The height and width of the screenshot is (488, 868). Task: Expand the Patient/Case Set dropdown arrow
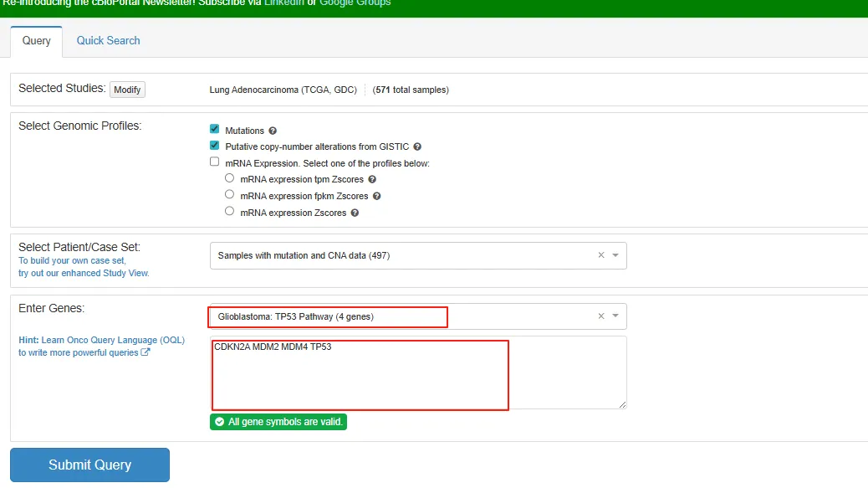[x=615, y=255]
